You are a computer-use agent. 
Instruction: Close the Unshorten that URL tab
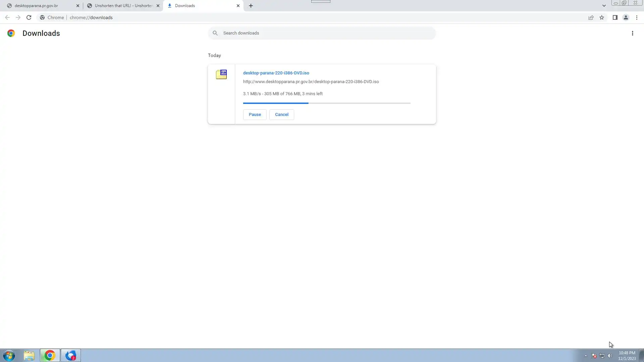(158, 6)
